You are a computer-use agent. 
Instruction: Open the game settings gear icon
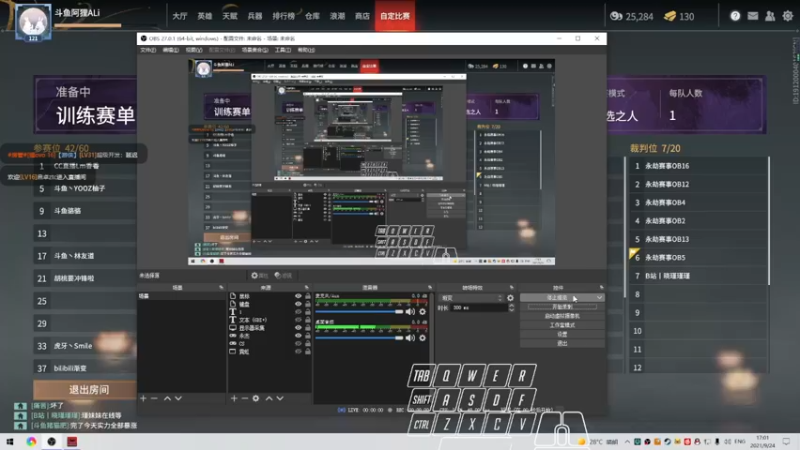point(788,16)
